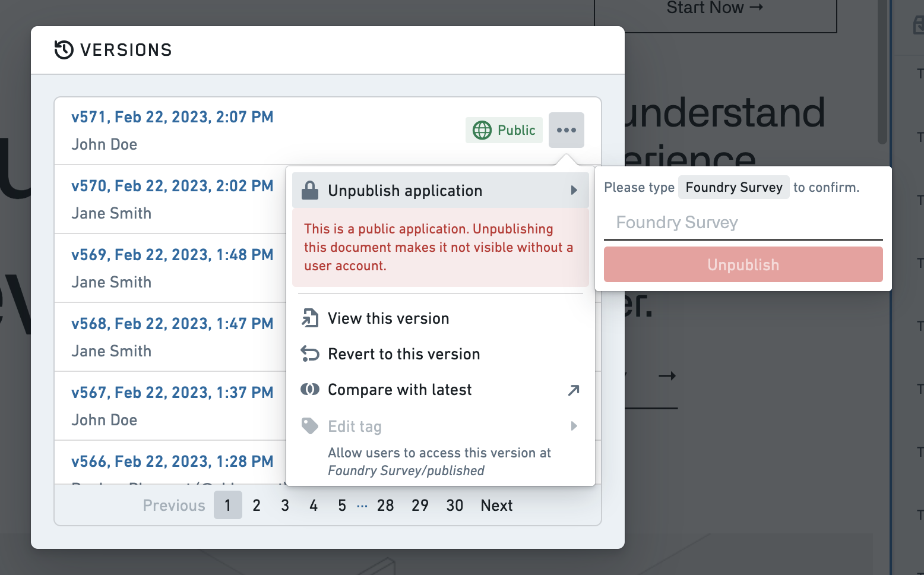
Task: Click the Foundry Survey code label
Action: pyautogui.click(x=734, y=187)
